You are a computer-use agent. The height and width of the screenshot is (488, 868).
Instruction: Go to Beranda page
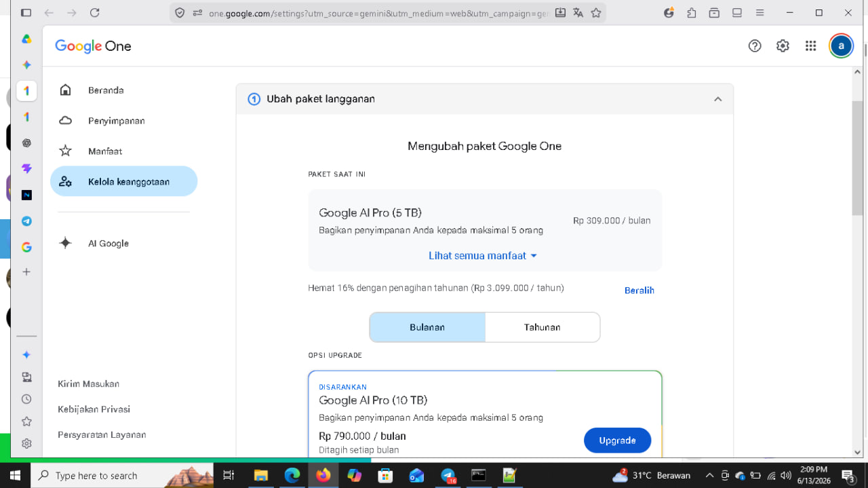click(x=105, y=90)
